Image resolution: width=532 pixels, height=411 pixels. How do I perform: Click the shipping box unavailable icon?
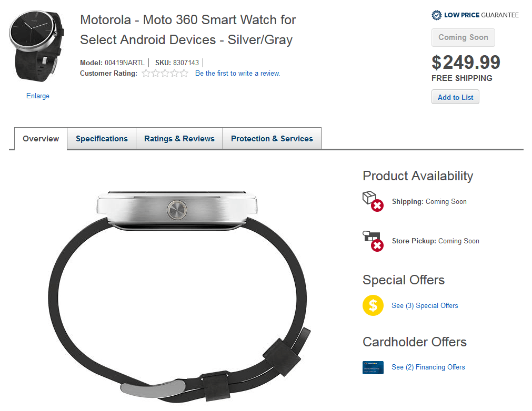point(373,201)
